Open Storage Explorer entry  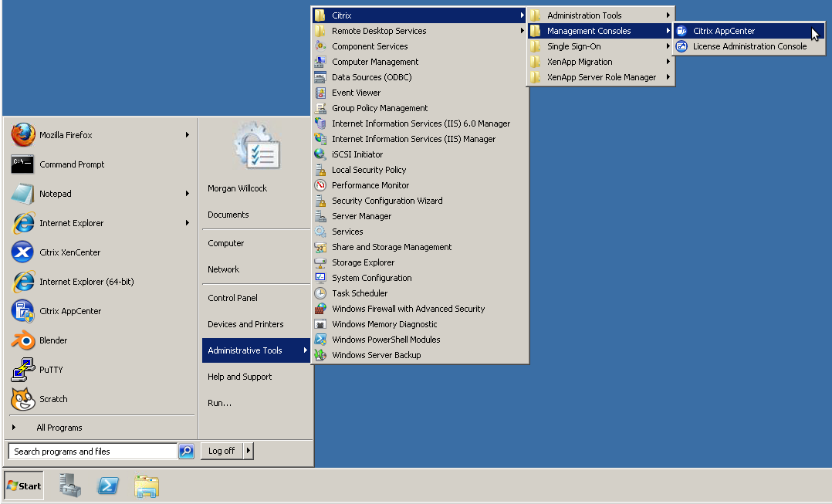(420, 262)
